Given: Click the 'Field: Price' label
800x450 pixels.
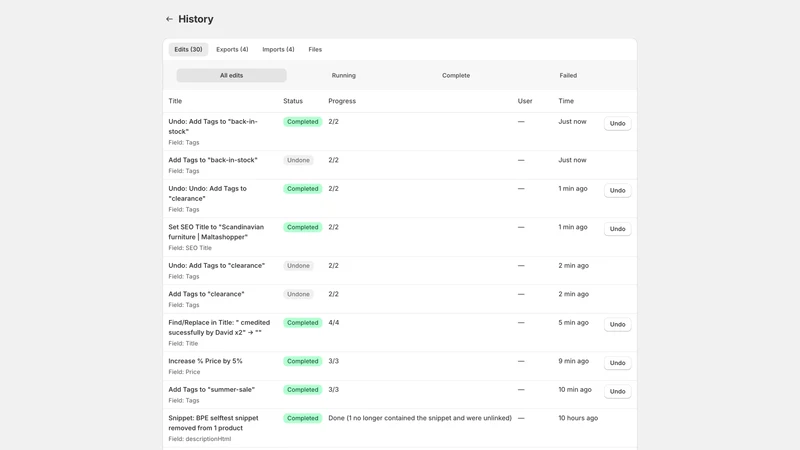Looking at the screenshot, I should [x=184, y=372].
